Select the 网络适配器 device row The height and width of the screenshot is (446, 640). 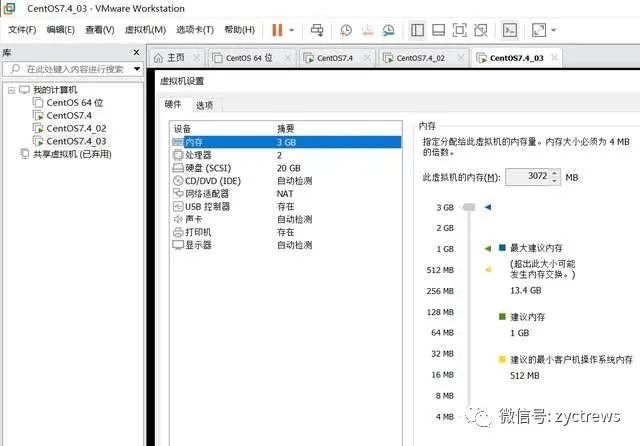pos(286,194)
